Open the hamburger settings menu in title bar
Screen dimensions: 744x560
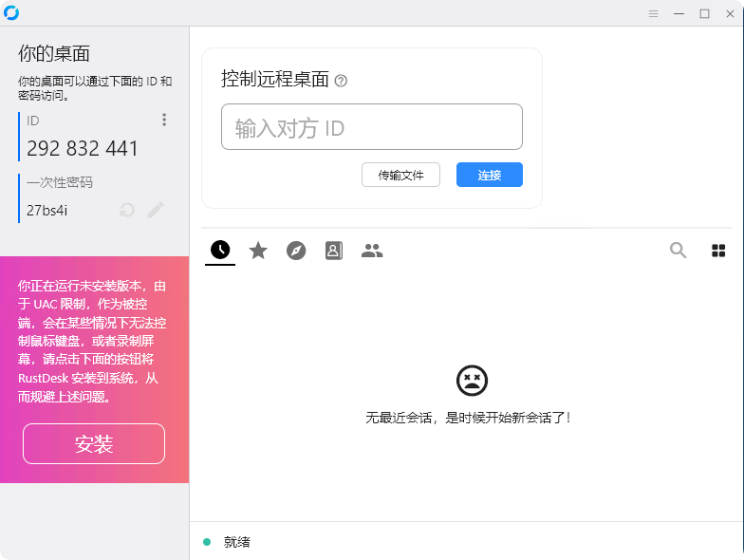pyautogui.click(x=653, y=13)
